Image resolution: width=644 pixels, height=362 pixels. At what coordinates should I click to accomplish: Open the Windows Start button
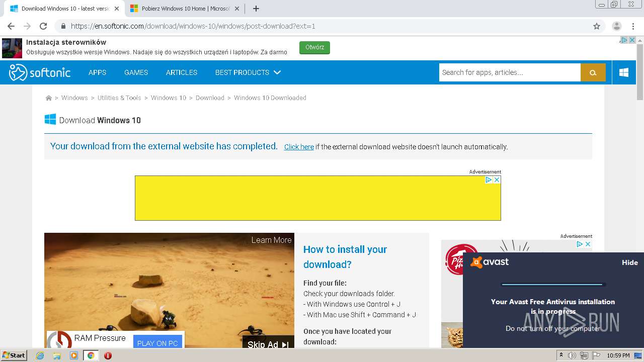tap(14, 355)
